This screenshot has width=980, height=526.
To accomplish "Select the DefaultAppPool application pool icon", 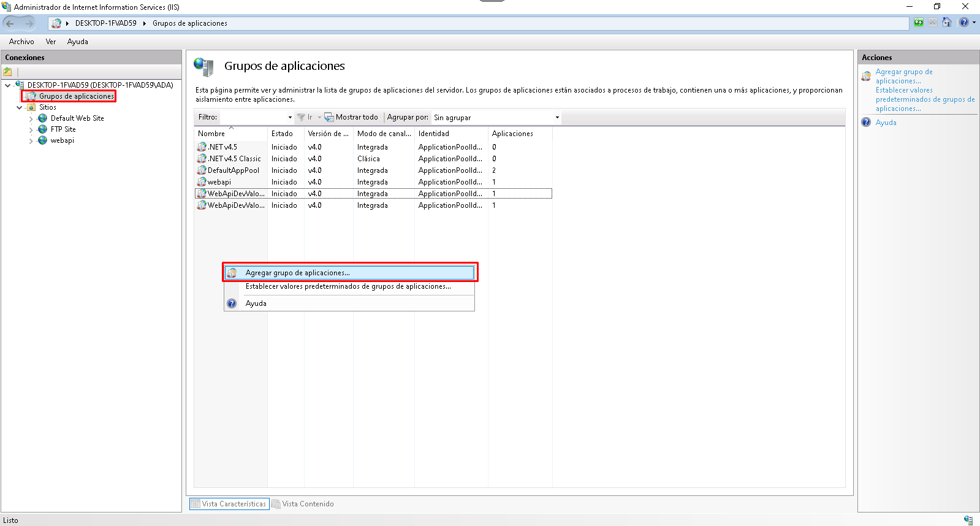I will (x=202, y=170).
